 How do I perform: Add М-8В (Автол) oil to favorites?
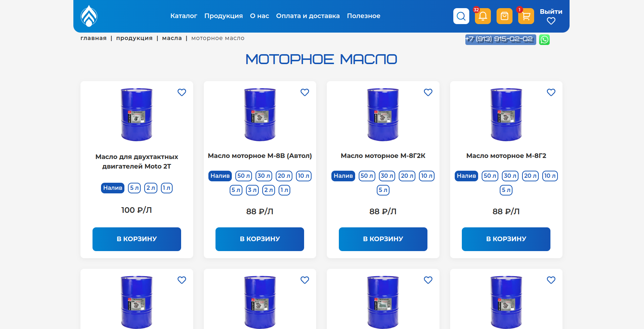coord(305,92)
